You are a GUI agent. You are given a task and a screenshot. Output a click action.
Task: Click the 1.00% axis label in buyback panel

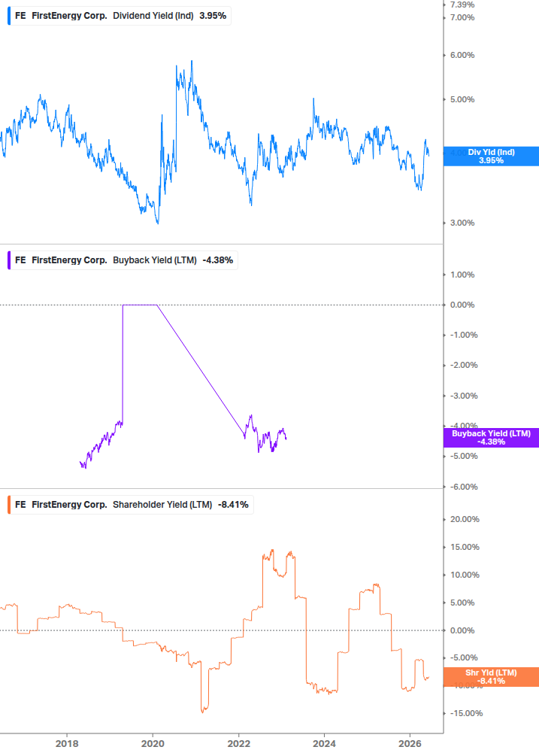click(462, 275)
